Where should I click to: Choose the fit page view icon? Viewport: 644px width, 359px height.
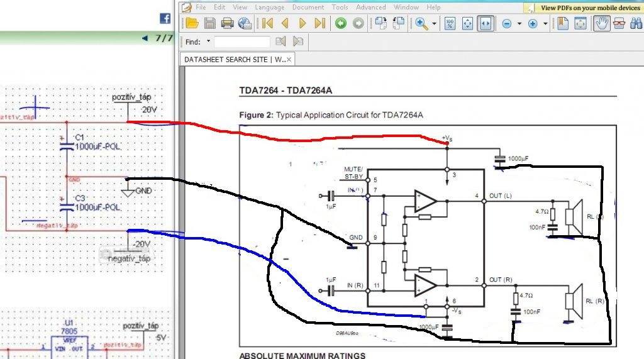[x=467, y=23]
